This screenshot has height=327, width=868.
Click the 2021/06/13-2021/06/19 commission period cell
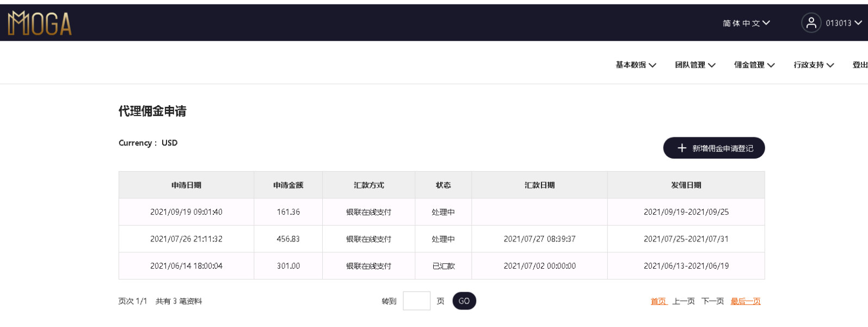click(686, 266)
